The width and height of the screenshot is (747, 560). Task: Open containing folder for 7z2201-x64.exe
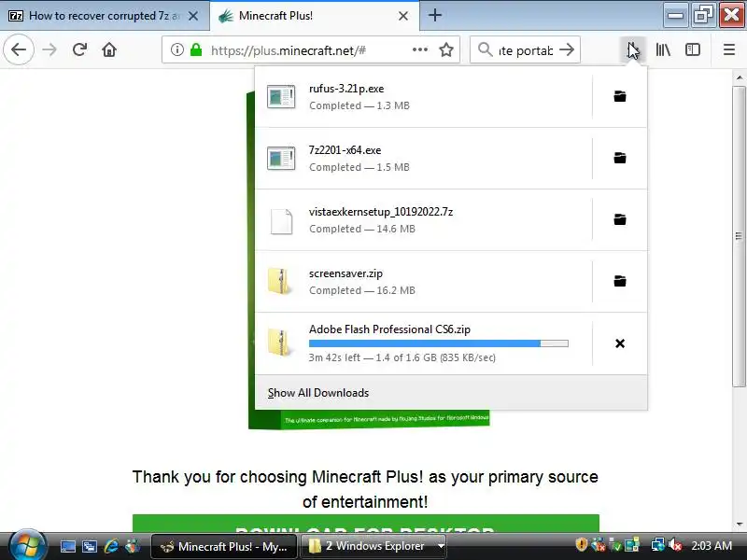[x=620, y=158]
